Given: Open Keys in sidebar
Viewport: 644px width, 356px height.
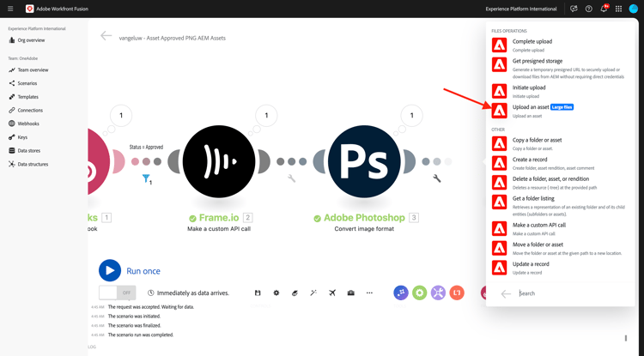Looking at the screenshot, I should click(x=18, y=137).
